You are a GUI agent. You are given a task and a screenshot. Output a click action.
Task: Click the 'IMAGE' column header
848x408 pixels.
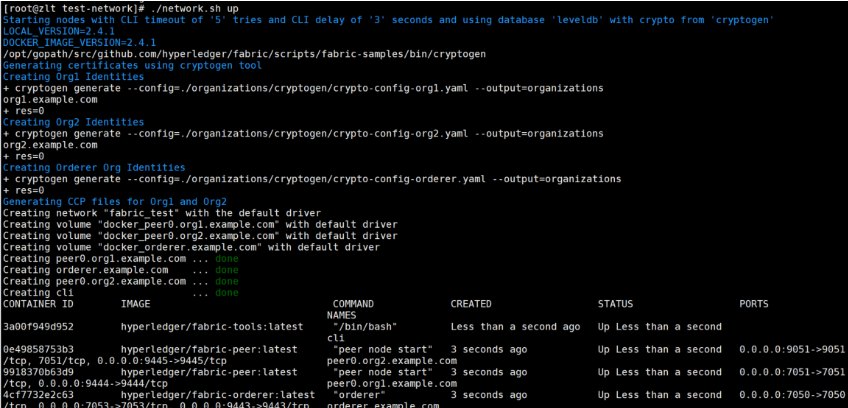[x=136, y=304]
